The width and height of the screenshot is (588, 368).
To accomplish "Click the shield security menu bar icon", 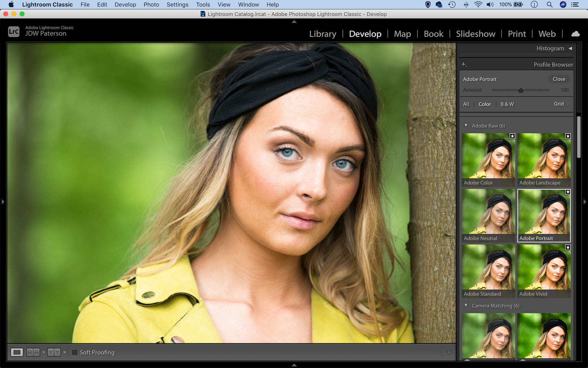I will click(x=428, y=4).
